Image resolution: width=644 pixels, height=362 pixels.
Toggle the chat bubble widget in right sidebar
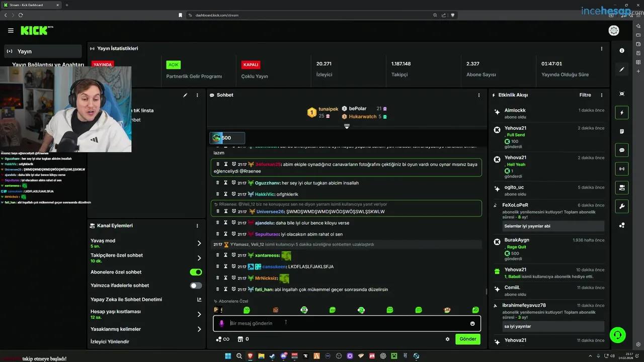tap(622, 150)
